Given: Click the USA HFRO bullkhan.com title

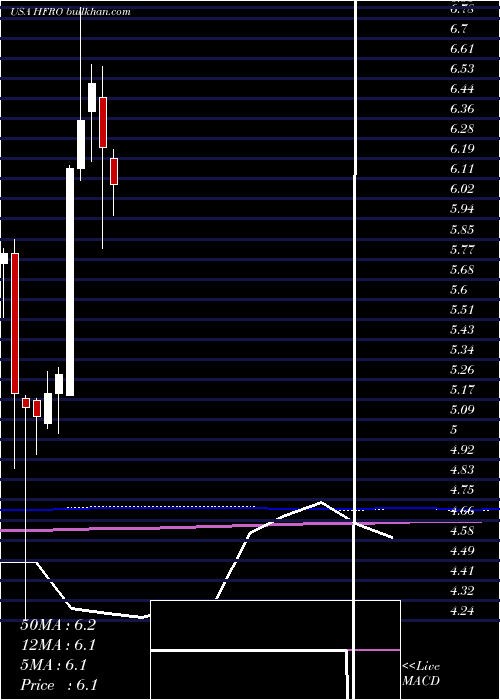Looking at the screenshot, I should pyautogui.click(x=71, y=12).
